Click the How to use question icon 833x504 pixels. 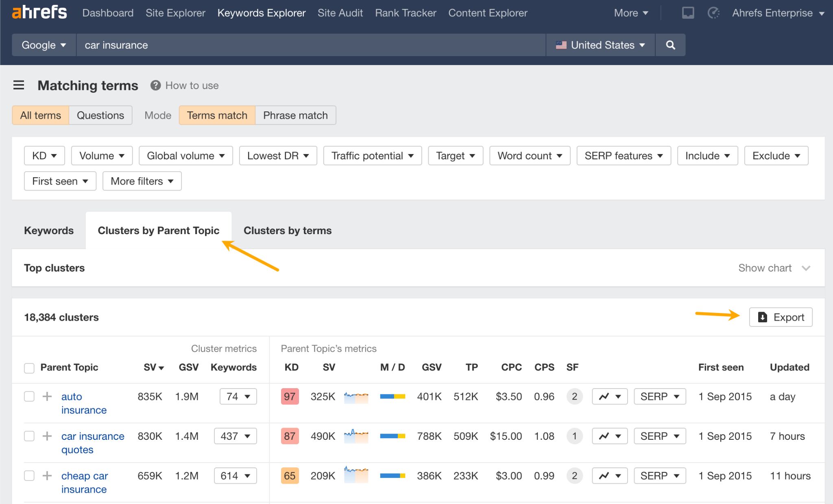click(155, 85)
